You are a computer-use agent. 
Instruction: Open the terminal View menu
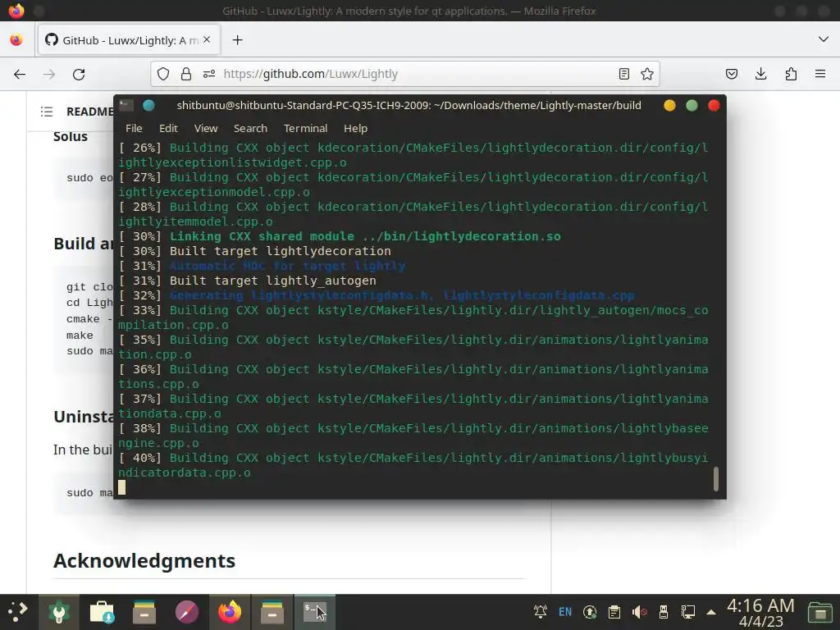coord(206,129)
